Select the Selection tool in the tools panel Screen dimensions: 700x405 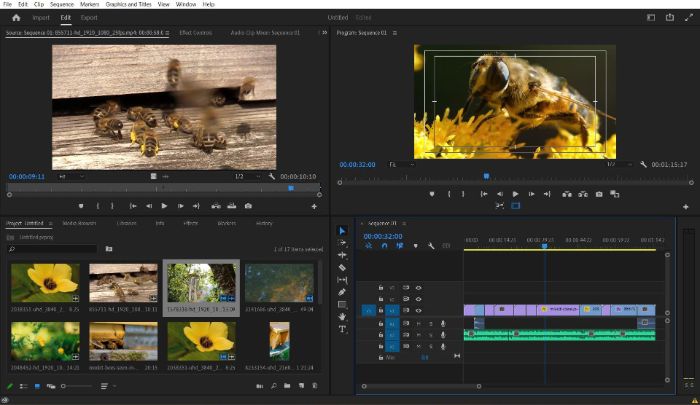pos(342,231)
